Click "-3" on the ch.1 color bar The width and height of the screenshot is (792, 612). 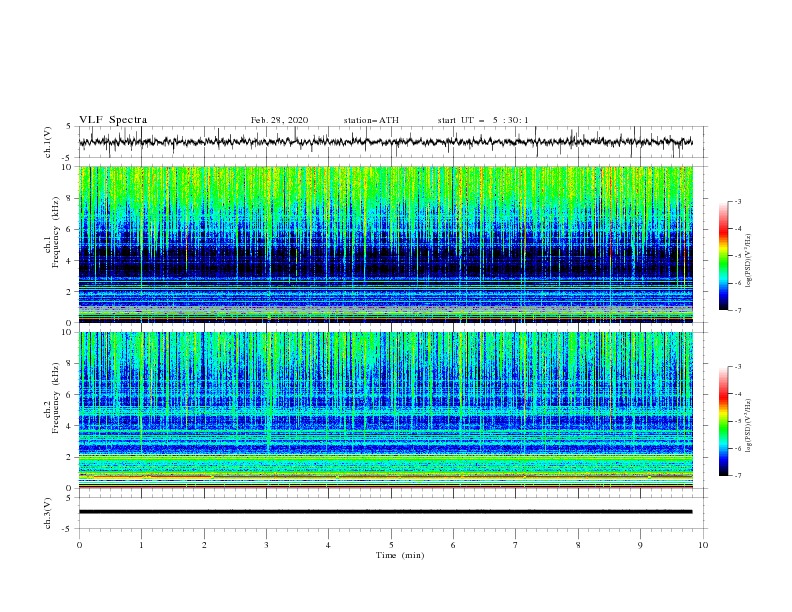click(738, 201)
